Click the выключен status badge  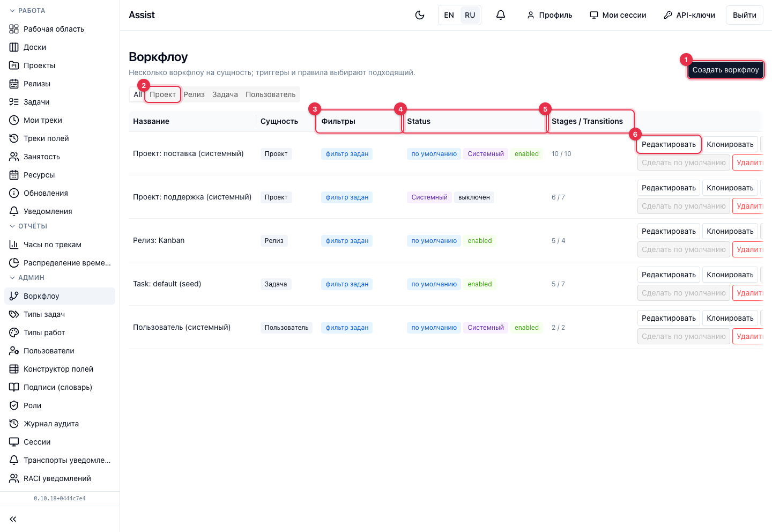click(474, 197)
